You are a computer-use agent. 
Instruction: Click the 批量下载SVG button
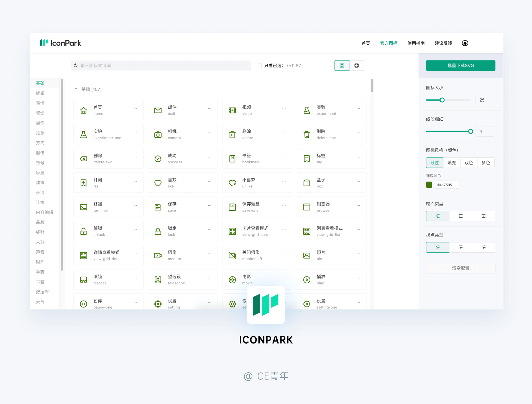[461, 65]
